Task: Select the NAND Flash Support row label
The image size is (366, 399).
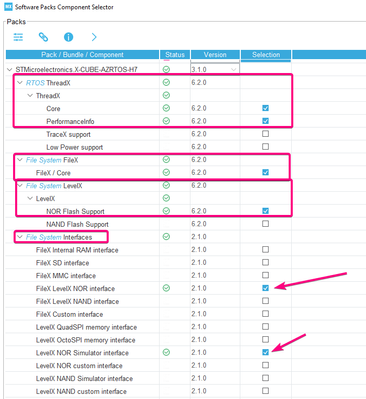Action: (77, 224)
